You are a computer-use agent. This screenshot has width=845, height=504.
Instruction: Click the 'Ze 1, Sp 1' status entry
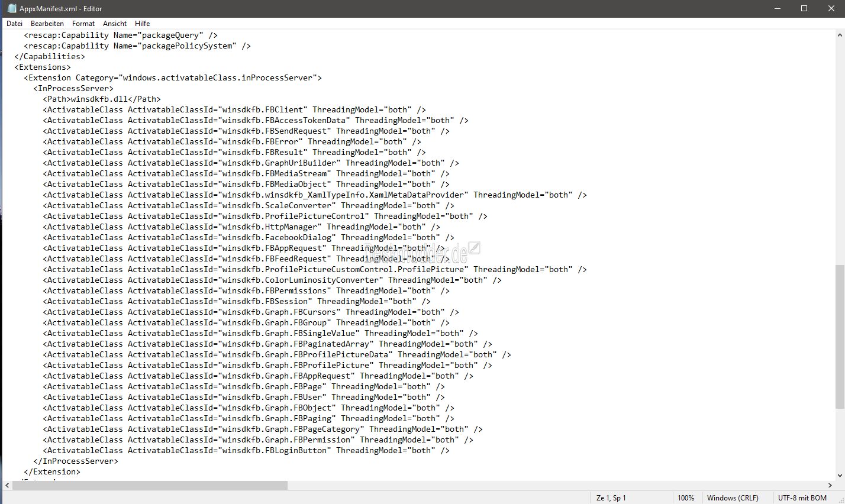click(x=611, y=498)
